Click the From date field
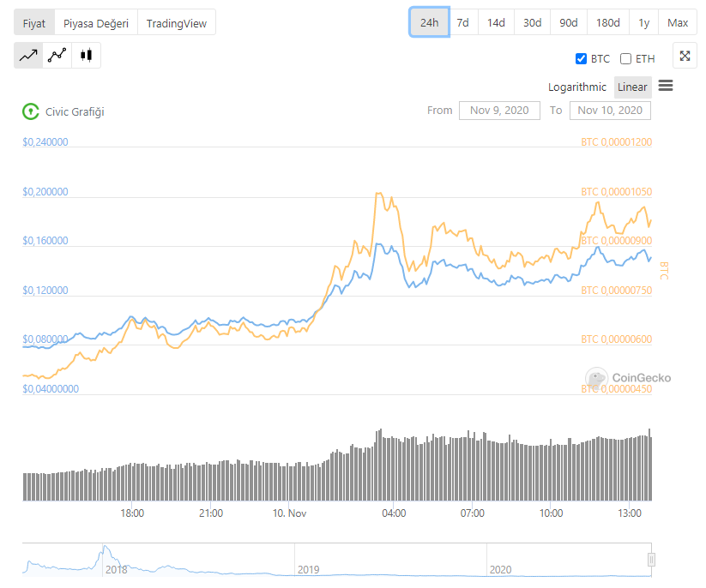This screenshot has height=588, width=706. pyautogui.click(x=499, y=111)
